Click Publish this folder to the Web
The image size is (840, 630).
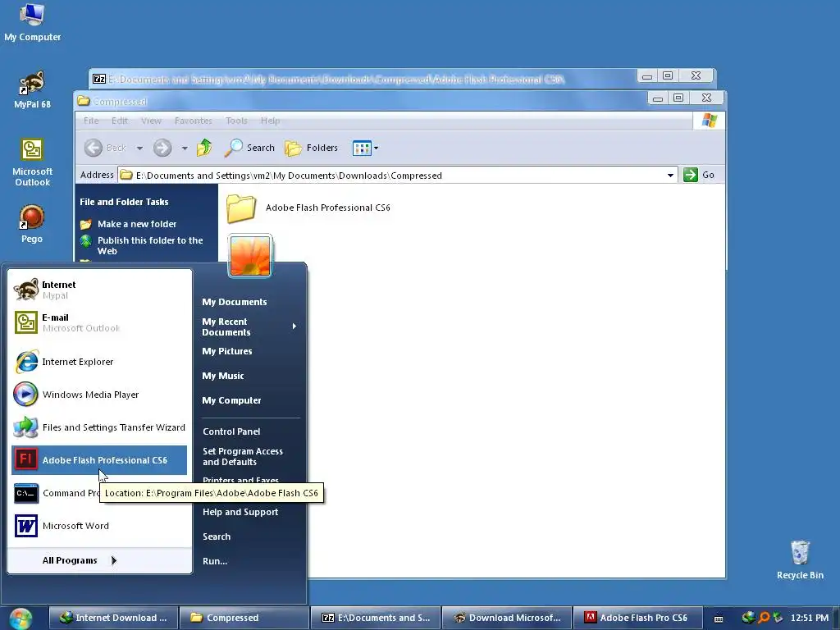pos(142,245)
